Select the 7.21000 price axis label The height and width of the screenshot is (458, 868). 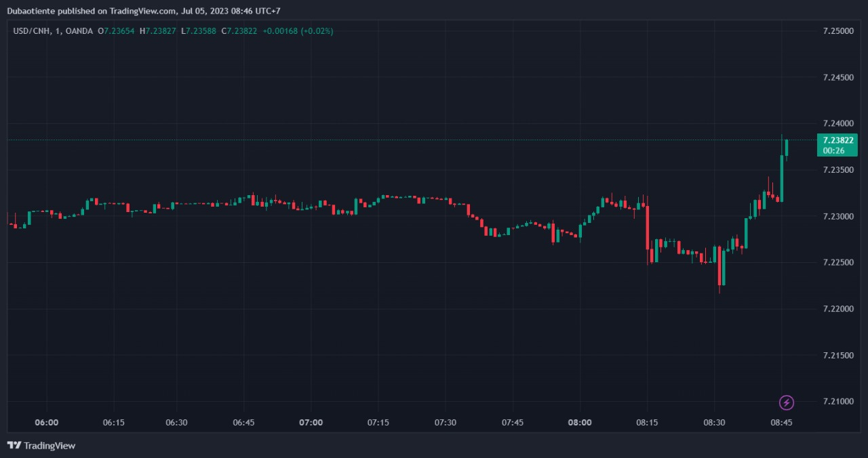pyautogui.click(x=837, y=402)
